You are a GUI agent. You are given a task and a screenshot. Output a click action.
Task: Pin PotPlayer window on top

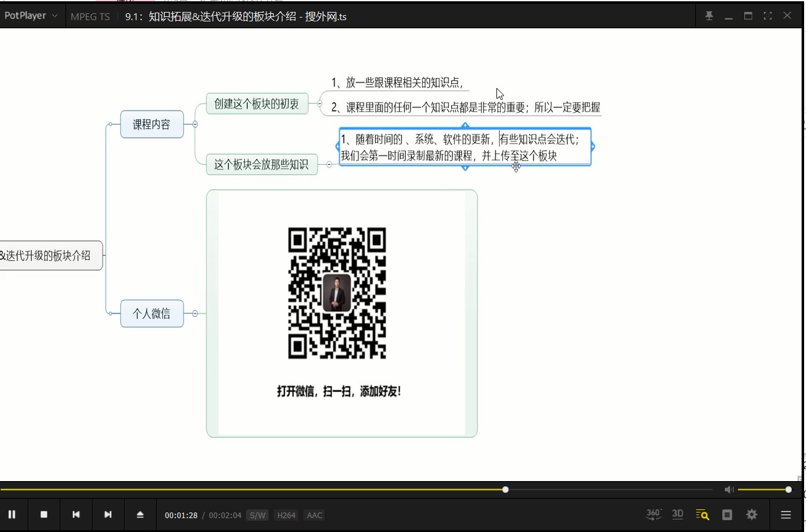(x=709, y=16)
